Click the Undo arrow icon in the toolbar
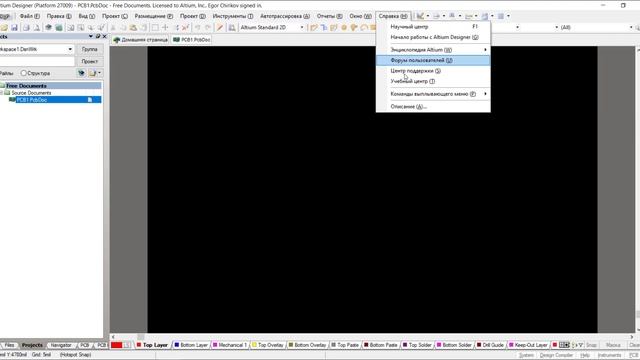640x360 pixels. coord(198,27)
